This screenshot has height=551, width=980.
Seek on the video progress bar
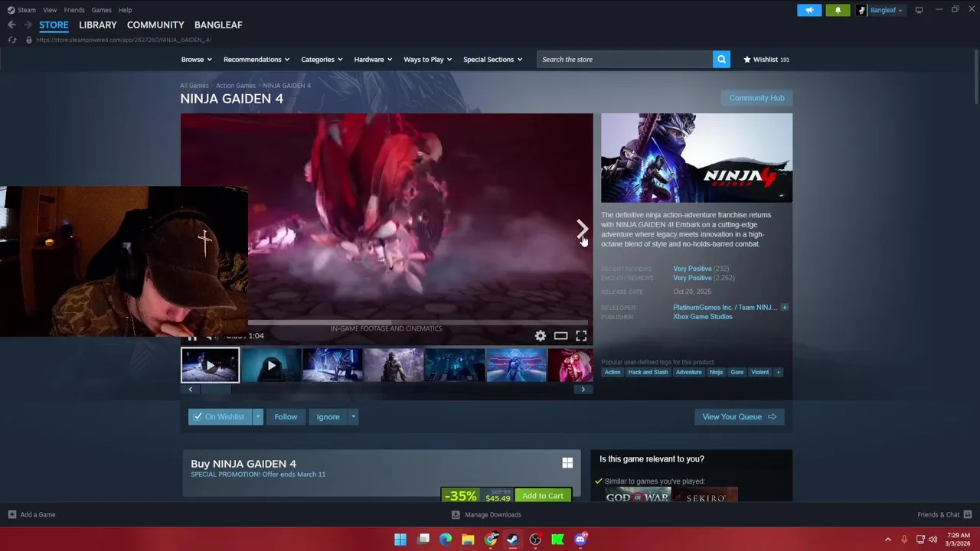[x=417, y=323]
